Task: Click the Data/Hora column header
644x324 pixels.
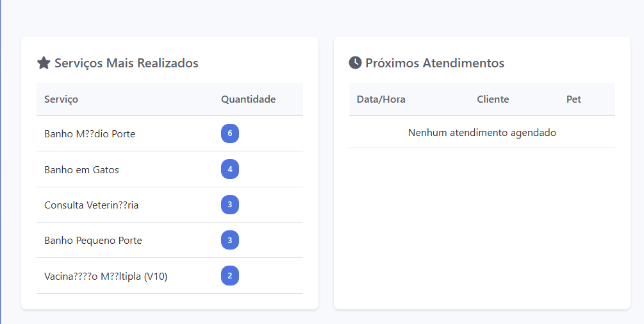Action: [x=381, y=99]
